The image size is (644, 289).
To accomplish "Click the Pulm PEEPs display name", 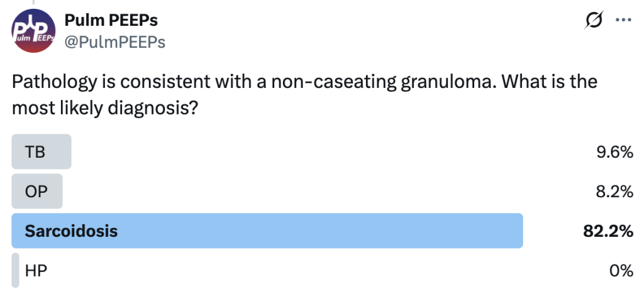I will click(x=111, y=21).
